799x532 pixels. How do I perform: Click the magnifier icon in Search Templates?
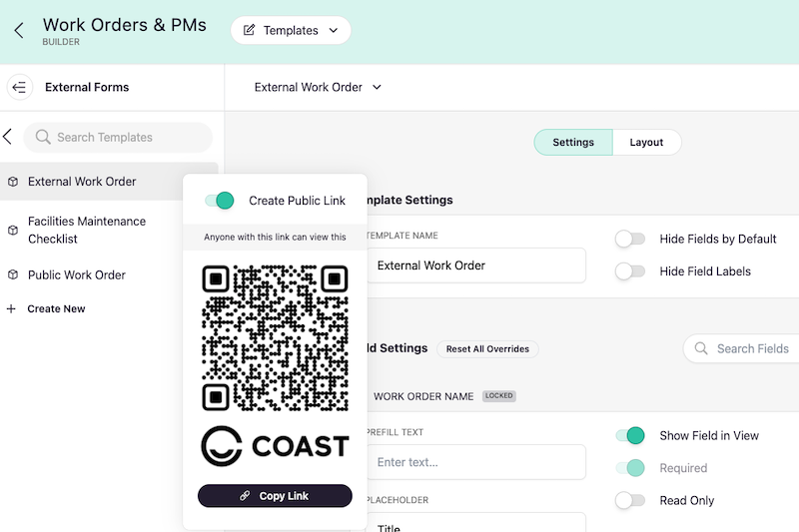(43, 137)
